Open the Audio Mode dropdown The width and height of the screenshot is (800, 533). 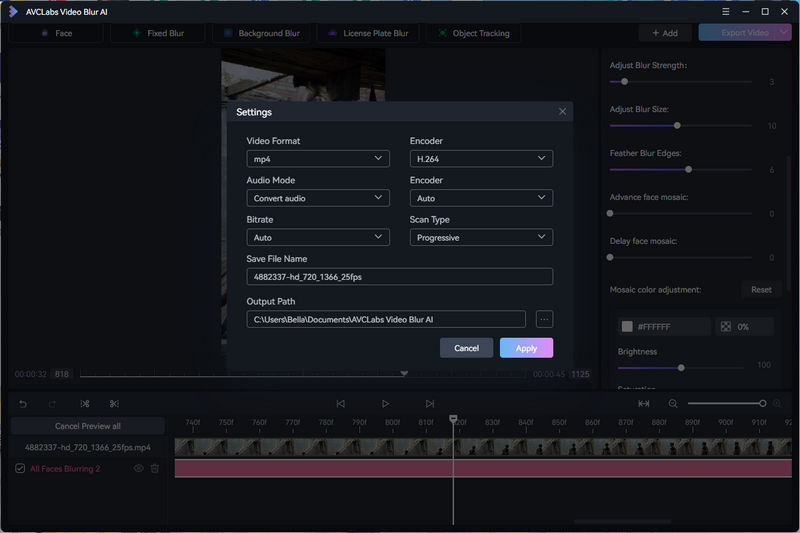pyautogui.click(x=318, y=198)
